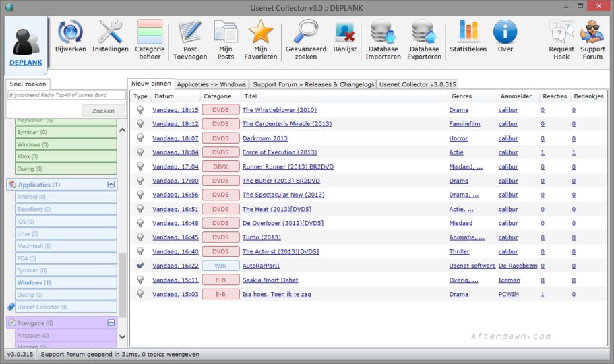Focus the quick search input field
Screen dimensions: 614x364
[x=67, y=95]
